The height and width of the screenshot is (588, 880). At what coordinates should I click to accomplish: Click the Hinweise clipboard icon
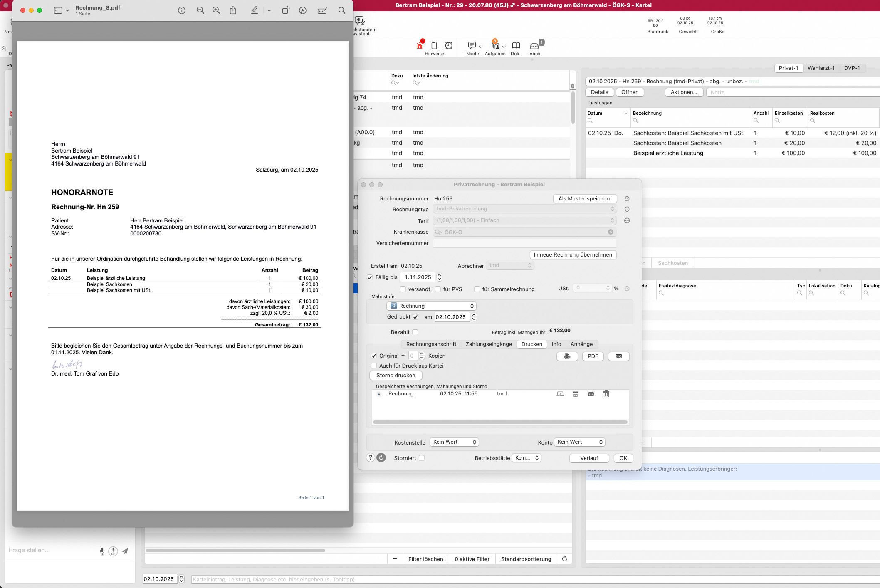(x=434, y=46)
